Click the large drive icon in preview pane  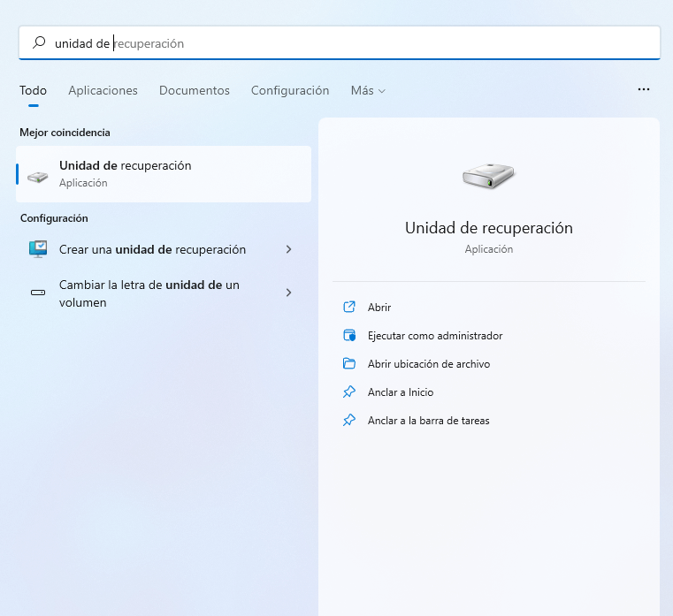488,177
